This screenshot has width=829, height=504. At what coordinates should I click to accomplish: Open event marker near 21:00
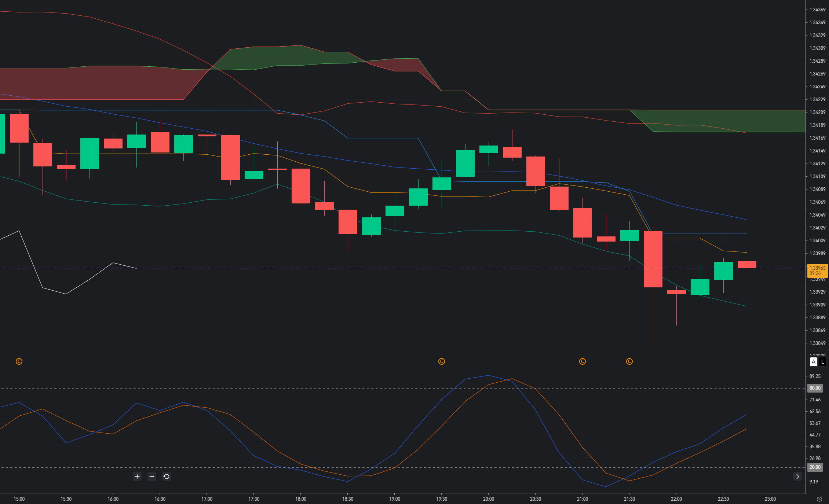coord(583,361)
